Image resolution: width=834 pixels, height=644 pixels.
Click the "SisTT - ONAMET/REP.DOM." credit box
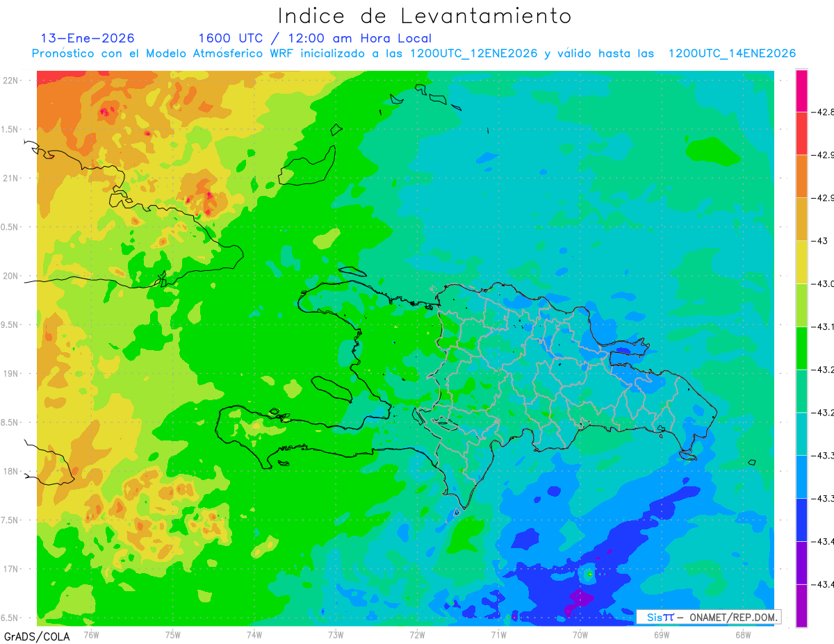coord(709,617)
